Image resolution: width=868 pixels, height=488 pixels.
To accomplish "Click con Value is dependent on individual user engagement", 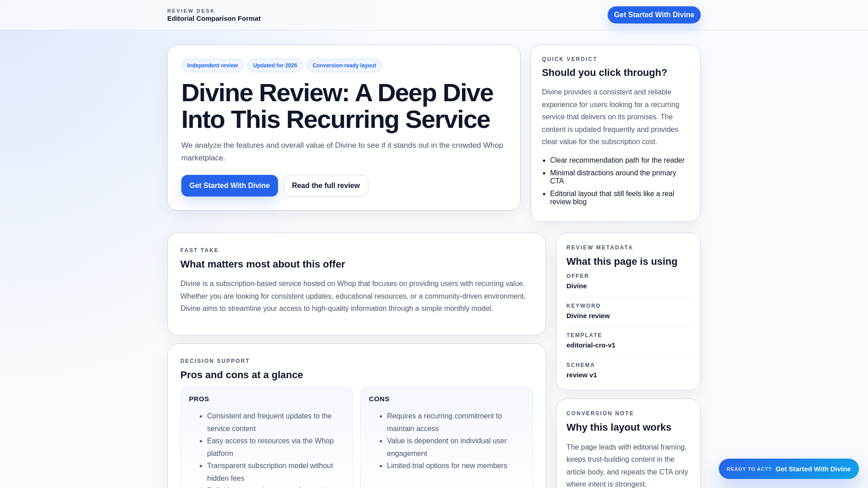I will click(447, 447).
